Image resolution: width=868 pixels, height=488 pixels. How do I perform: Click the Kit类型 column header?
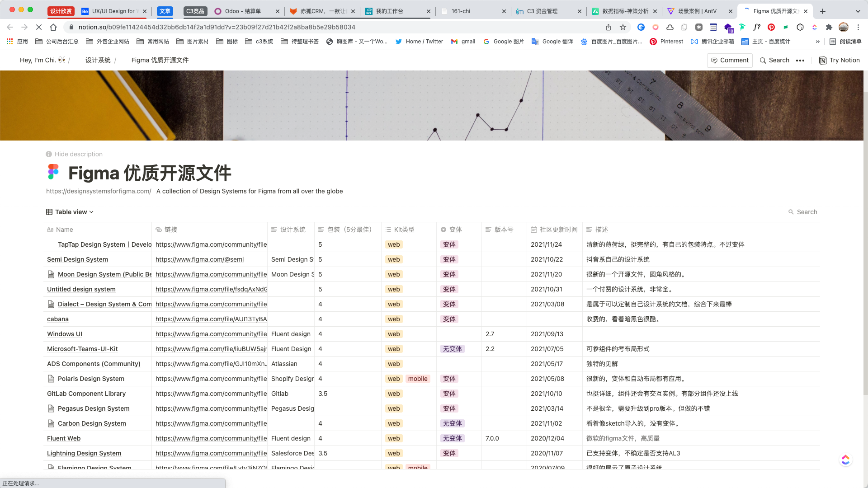click(409, 230)
